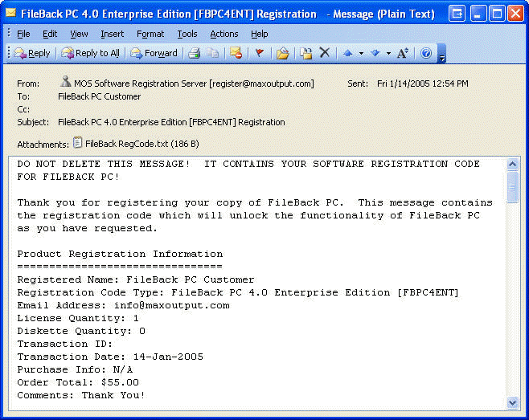Viewport: 529px width, 420px height.
Task: Click the vertical scrollbar thumb
Action: coord(512,187)
